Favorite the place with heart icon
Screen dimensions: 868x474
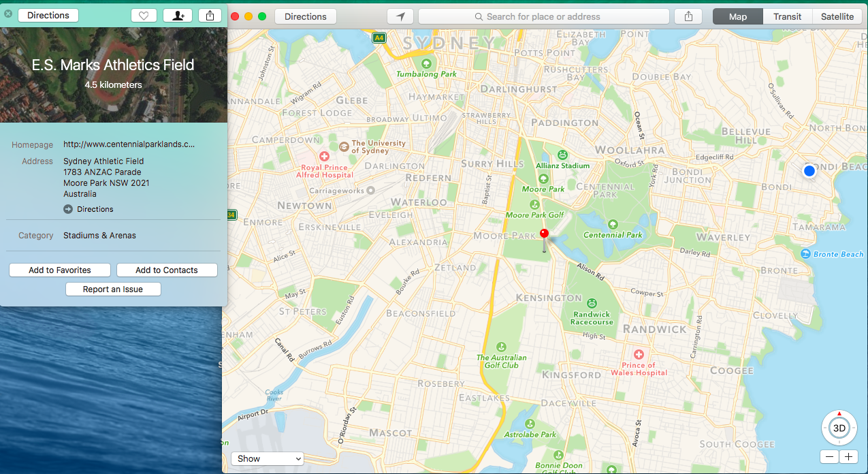(x=144, y=16)
